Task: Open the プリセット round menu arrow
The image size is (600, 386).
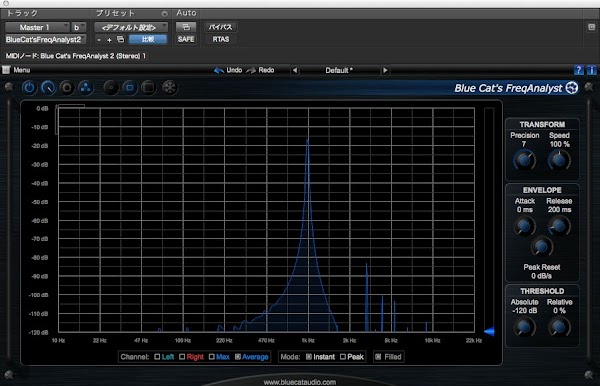Action: tap(164, 14)
